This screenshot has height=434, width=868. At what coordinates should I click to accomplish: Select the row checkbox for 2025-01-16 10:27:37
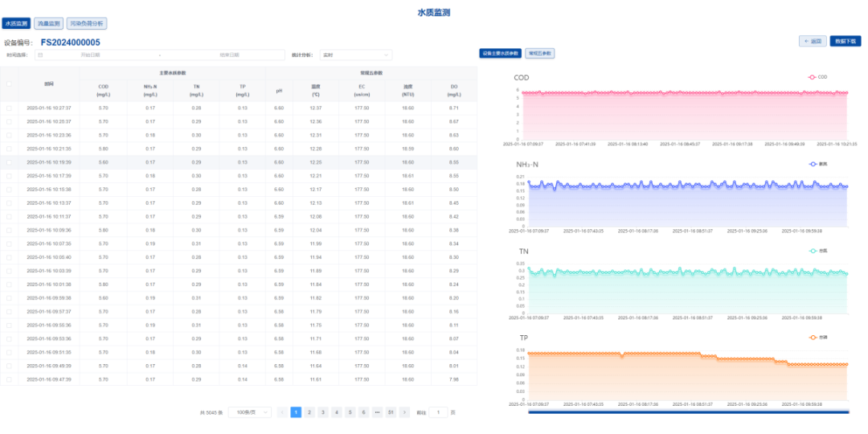(10, 108)
